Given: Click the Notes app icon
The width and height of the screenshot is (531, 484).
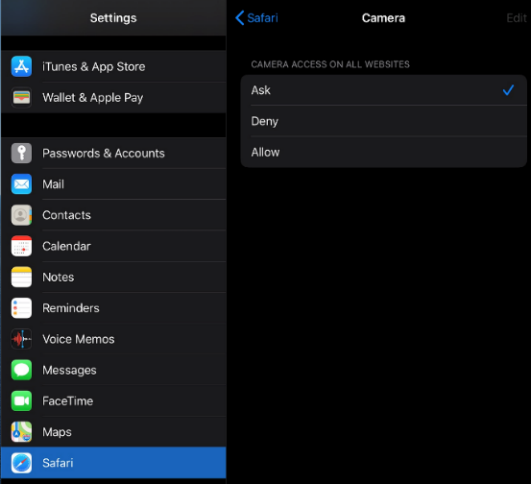Looking at the screenshot, I should (22, 277).
